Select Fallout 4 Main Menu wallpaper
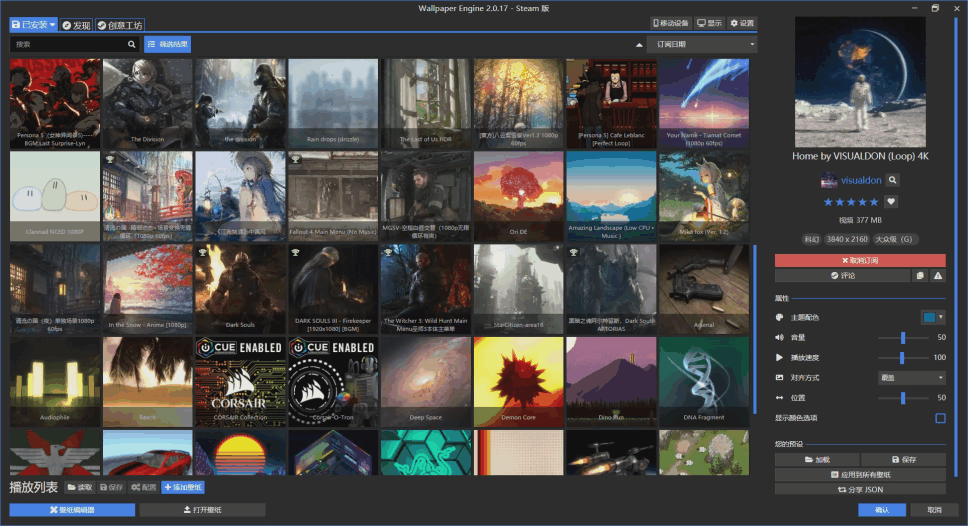Screen dimensions: 968x526 click(333, 196)
